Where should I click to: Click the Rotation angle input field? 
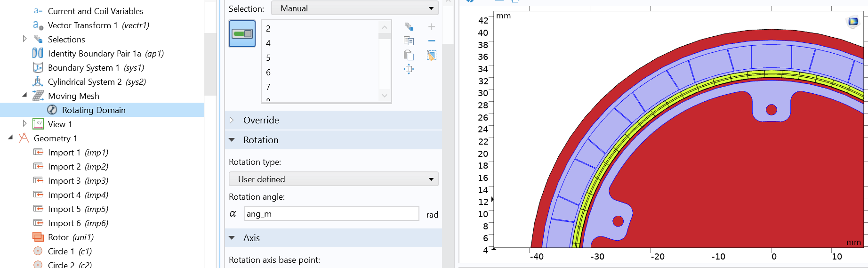pos(331,214)
